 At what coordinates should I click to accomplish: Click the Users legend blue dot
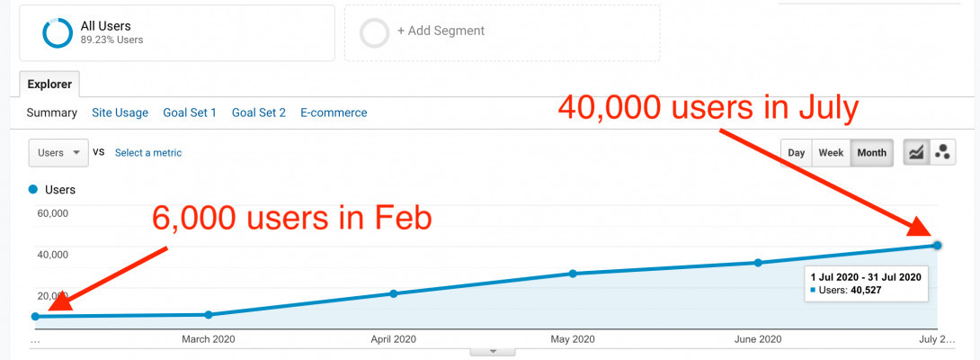33,190
